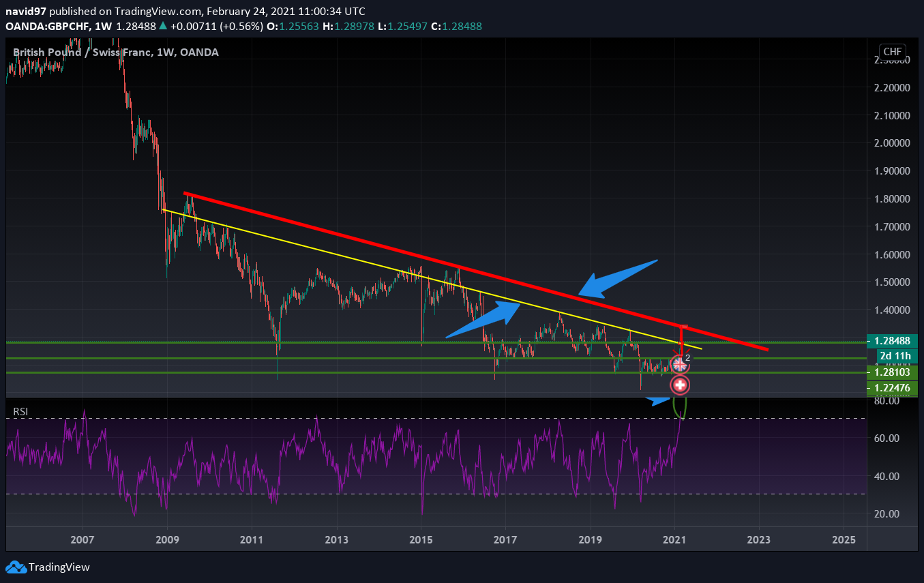Click the 2025 time axis label
This screenshot has width=924, height=583.
[844, 539]
